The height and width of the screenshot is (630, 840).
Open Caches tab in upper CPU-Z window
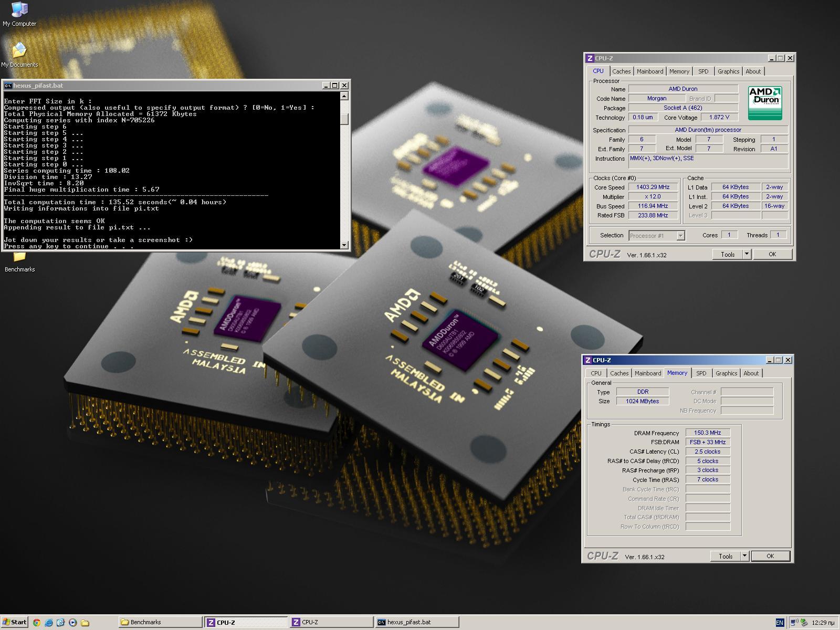tap(621, 71)
